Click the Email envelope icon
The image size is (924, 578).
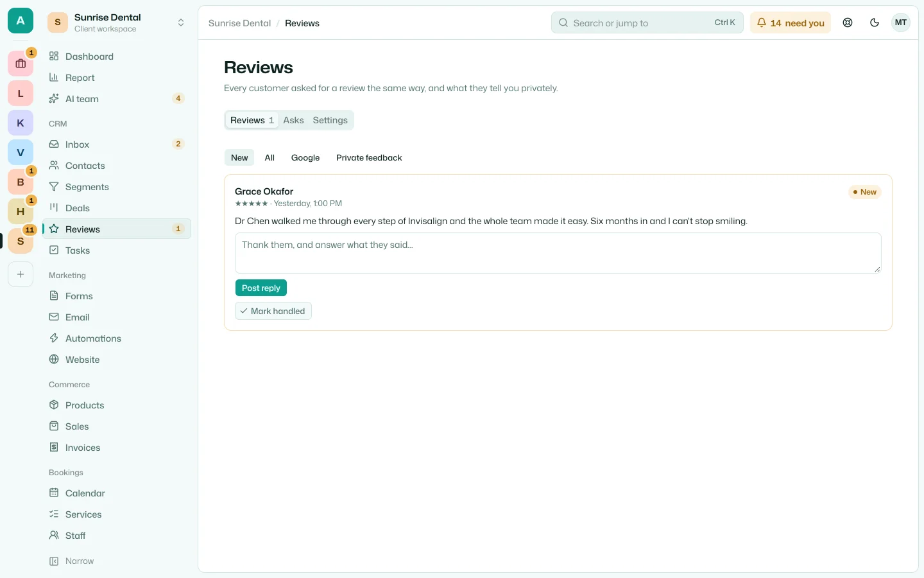pos(54,317)
